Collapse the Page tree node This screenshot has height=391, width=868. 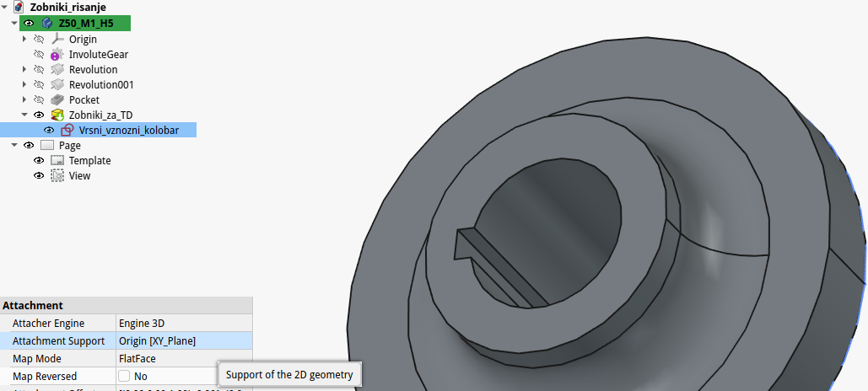pos(14,145)
